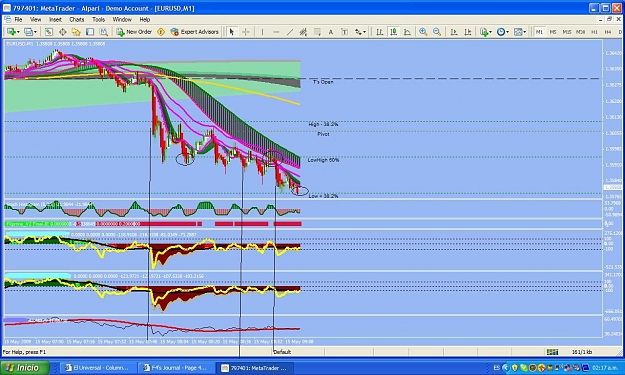Open the Window menu
The height and width of the screenshot is (375, 625).
pyautogui.click(x=122, y=19)
